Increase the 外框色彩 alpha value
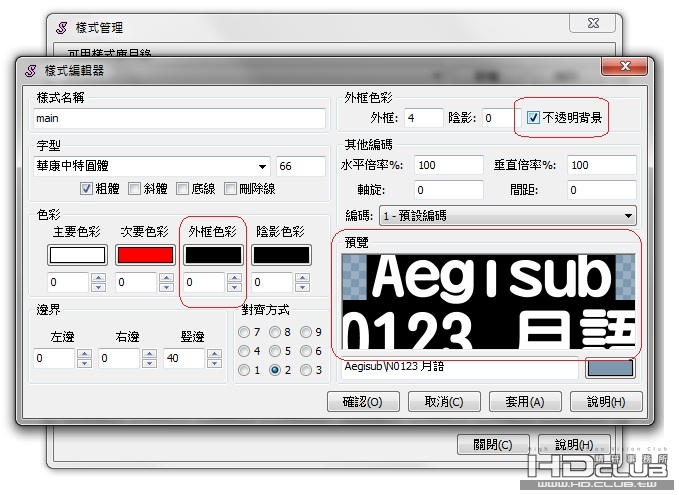 coord(235,278)
